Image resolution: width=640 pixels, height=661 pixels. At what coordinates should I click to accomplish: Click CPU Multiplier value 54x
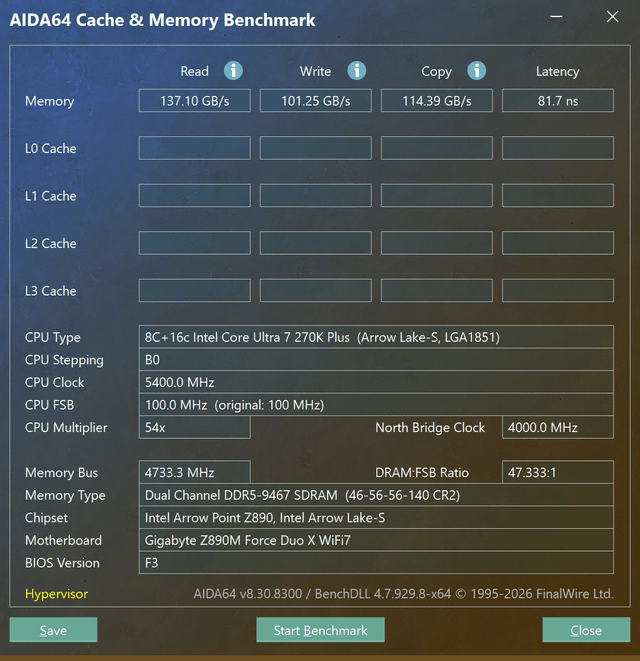[195, 427]
